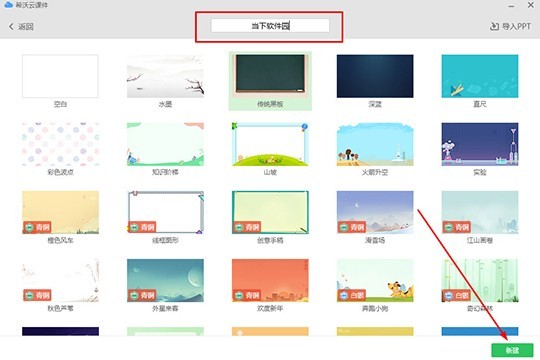The image size is (540, 360).
Task: Pick the 深蓝 dark blue template
Action: pyautogui.click(x=375, y=76)
